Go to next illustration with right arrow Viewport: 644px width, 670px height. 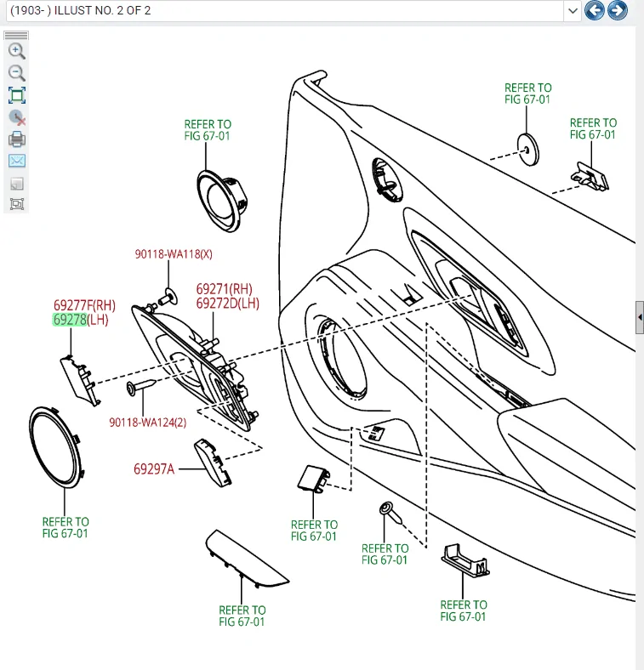tap(617, 10)
